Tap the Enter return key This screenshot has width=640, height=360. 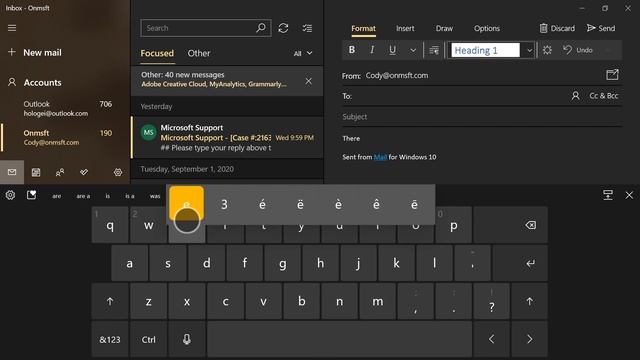click(x=520, y=263)
